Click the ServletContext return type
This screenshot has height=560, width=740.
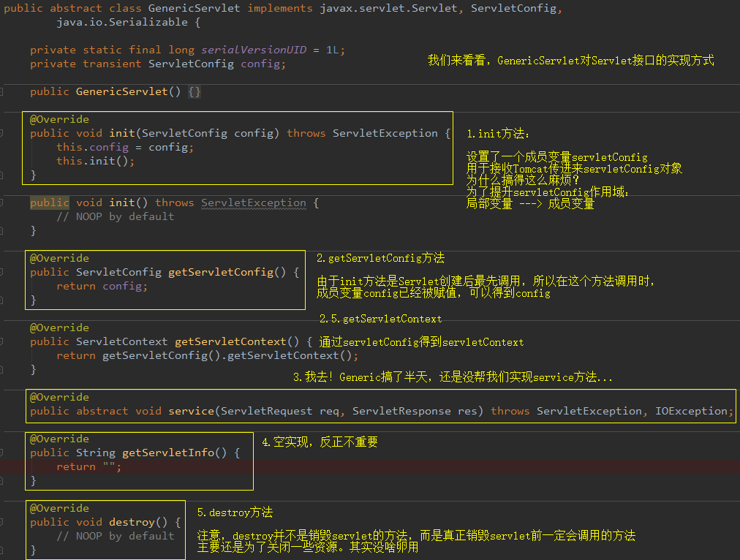[x=122, y=341]
